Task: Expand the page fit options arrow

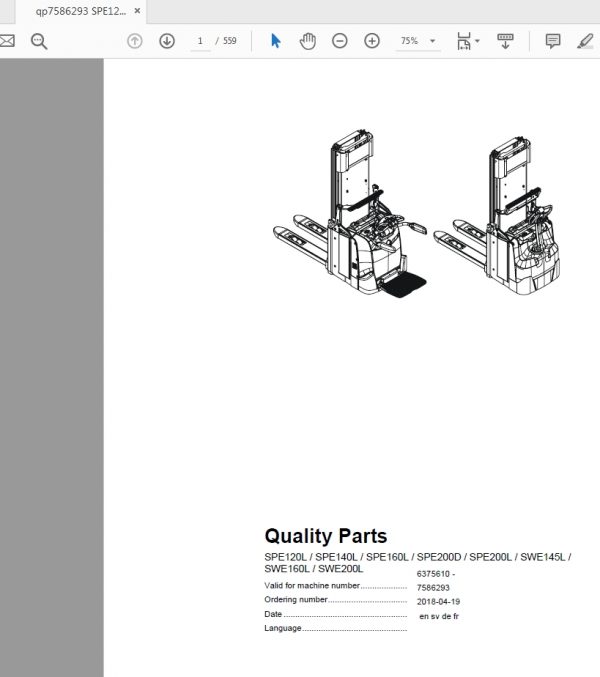Action: pos(477,41)
